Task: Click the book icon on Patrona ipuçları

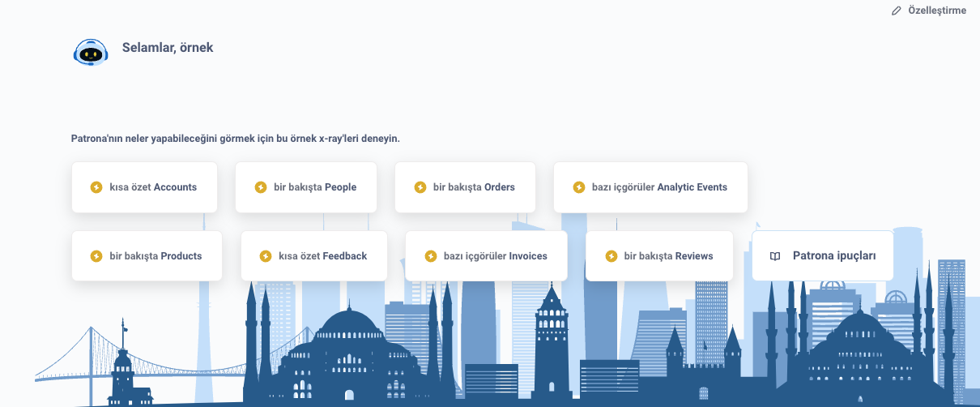Action: 775,256
